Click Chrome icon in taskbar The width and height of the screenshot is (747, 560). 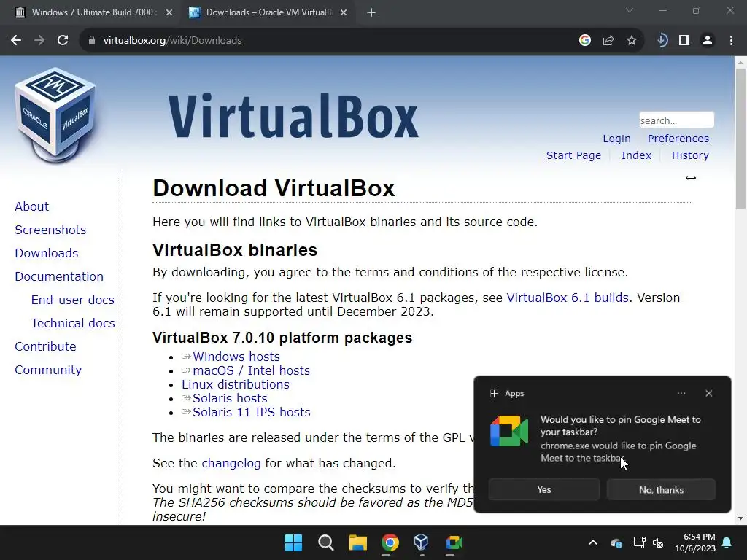click(390, 542)
